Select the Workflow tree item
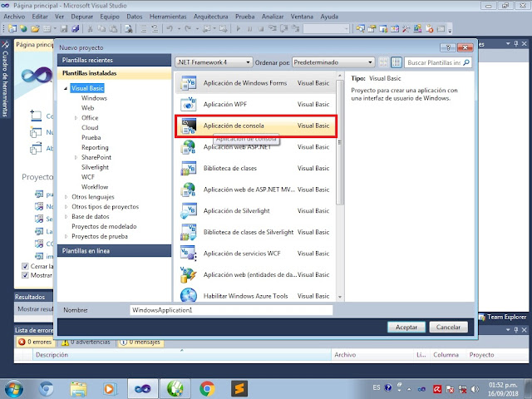Image resolution: width=532 pixels, height=399 pixels. click(x=95, y=187)
